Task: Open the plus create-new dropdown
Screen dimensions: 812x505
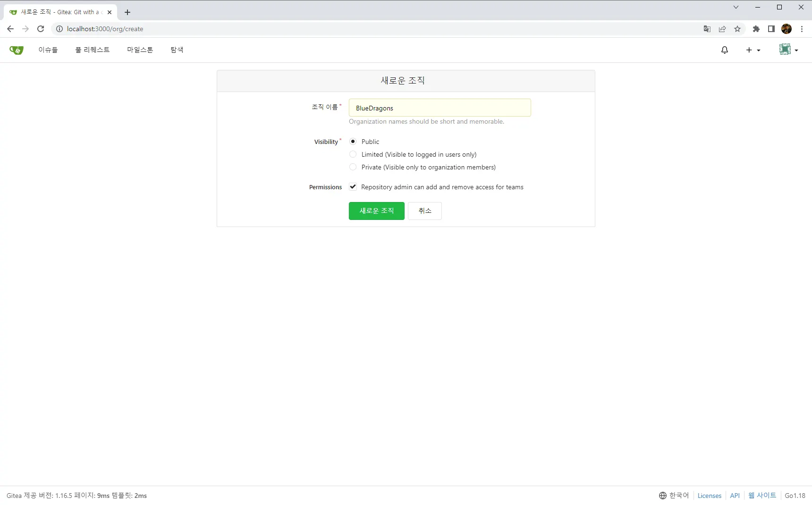Action: click(753, 50)
